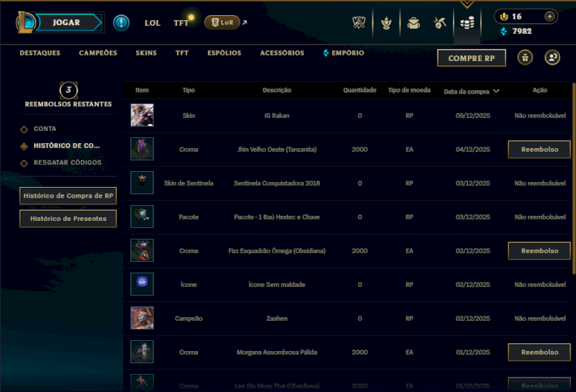576x392 pixels.
Task: Open the Clash trophy icon
Action: pos(359,23)
